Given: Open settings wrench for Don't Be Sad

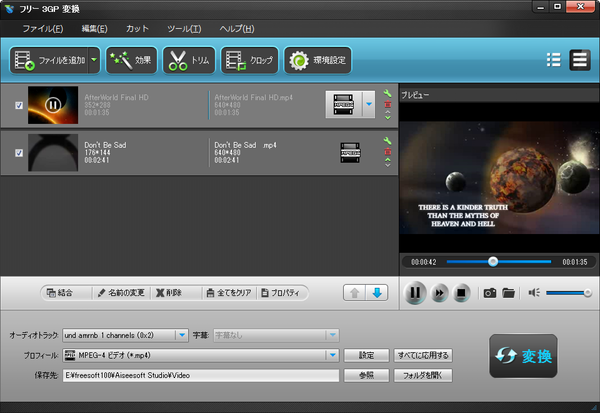Looking at the screenshot, I should [x=387, y=140].
